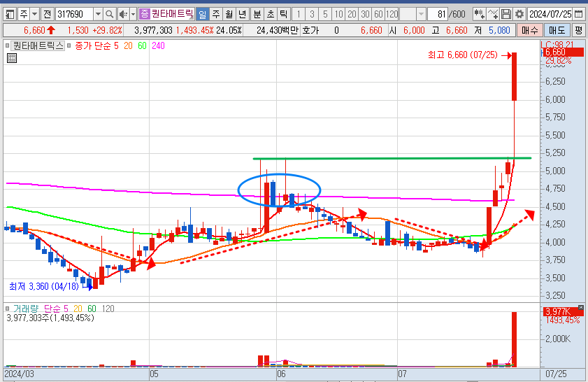The width and height of the screenshot is (588, 382).
Task: Click the 호가 quote label
Action: [x=310, y=30]
